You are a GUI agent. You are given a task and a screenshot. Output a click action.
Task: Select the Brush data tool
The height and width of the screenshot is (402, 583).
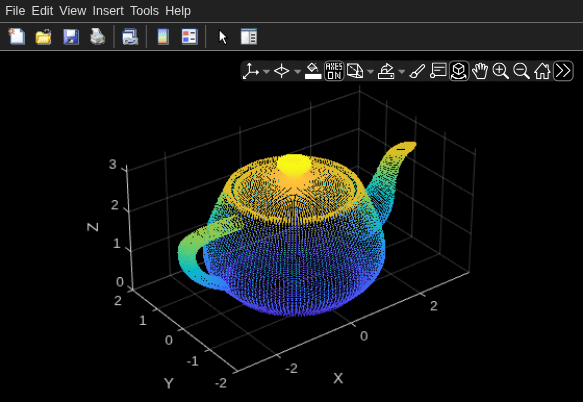(x=417, y=71)
